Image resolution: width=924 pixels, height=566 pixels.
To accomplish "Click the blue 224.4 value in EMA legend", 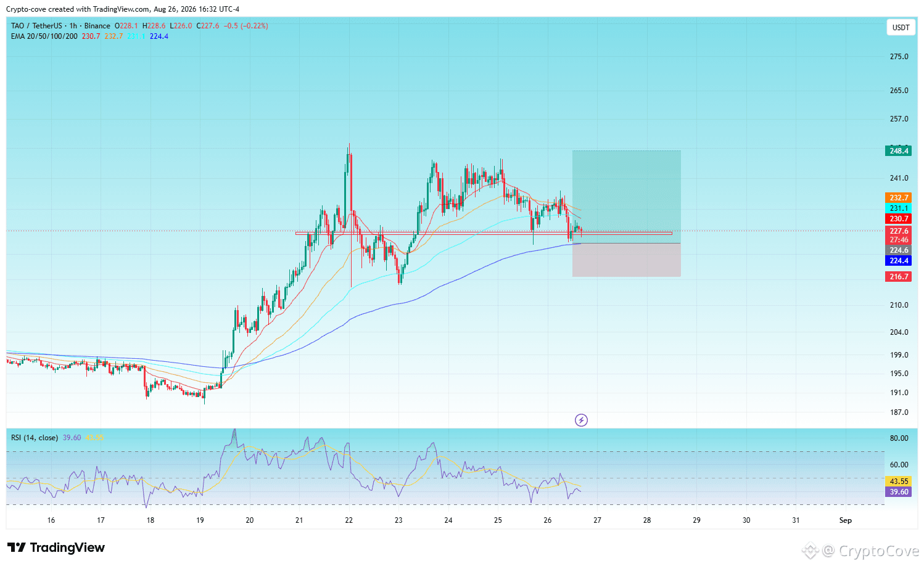I will (159, 36).
